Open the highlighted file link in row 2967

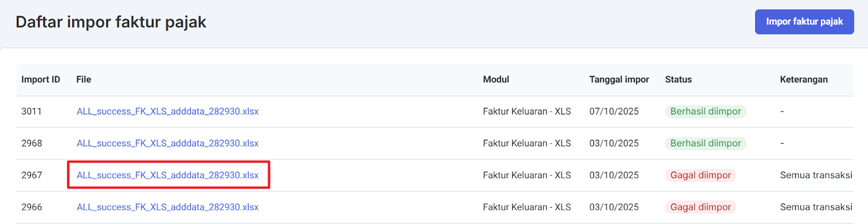point(168,175)
